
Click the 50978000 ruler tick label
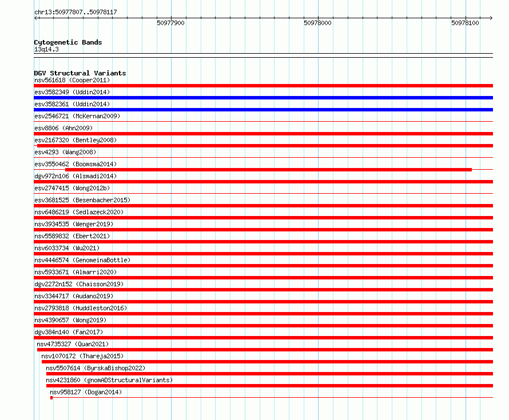click(x=317, y=23)
